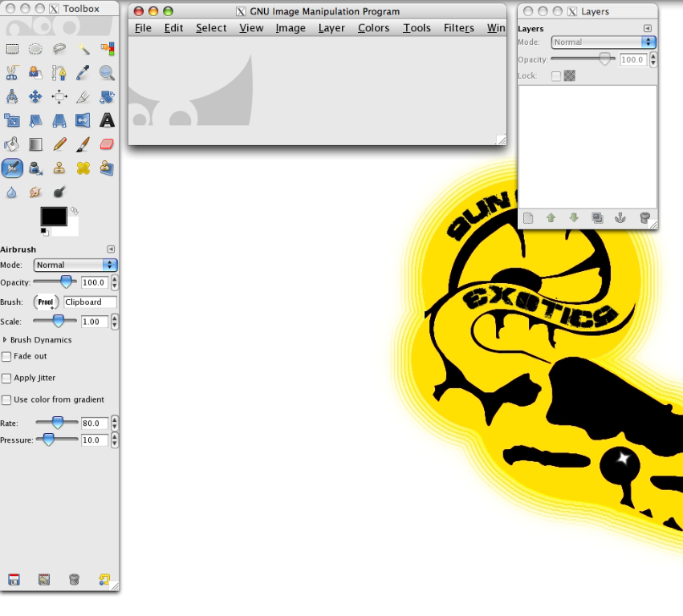The height and width of the screenshot is (616, 683).
Task: Select the Ellipse Select tool
Action: 36,49
